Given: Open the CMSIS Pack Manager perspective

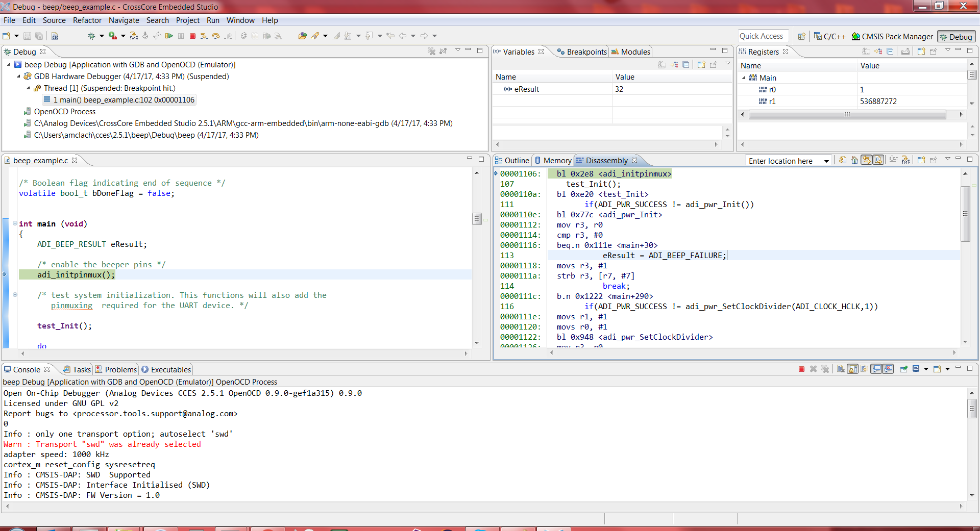Looking at the screenshot, I should pyautogui.click(x=893, y=37).
